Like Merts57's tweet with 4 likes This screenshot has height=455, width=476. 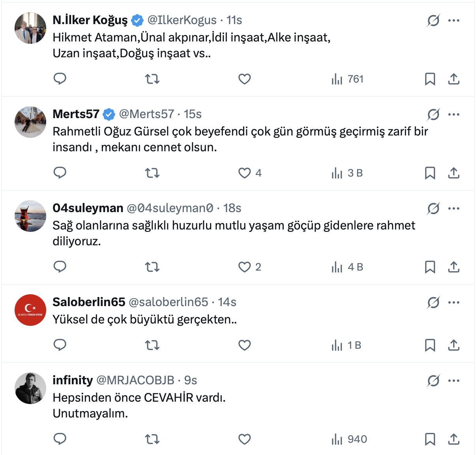(x=245, y=173)
